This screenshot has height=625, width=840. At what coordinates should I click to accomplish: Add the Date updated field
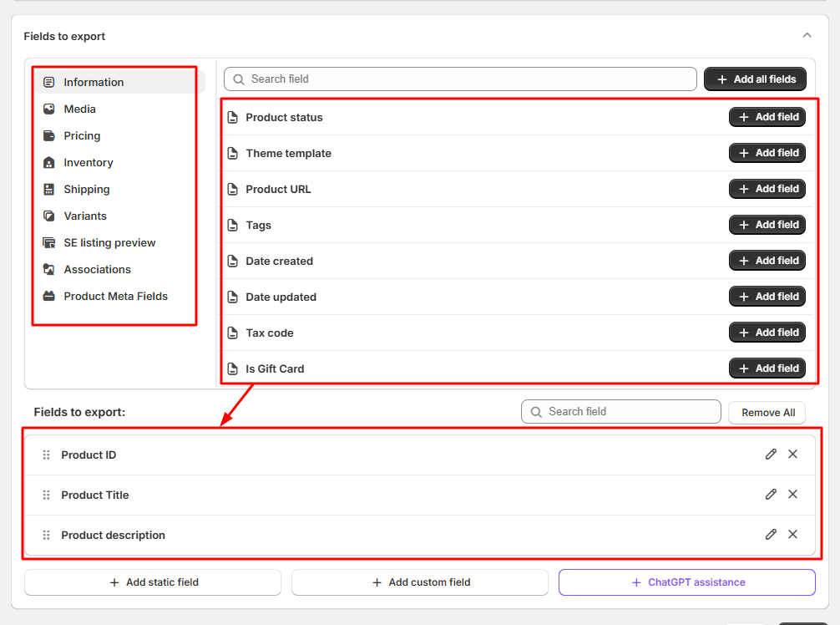pos(767,297)
